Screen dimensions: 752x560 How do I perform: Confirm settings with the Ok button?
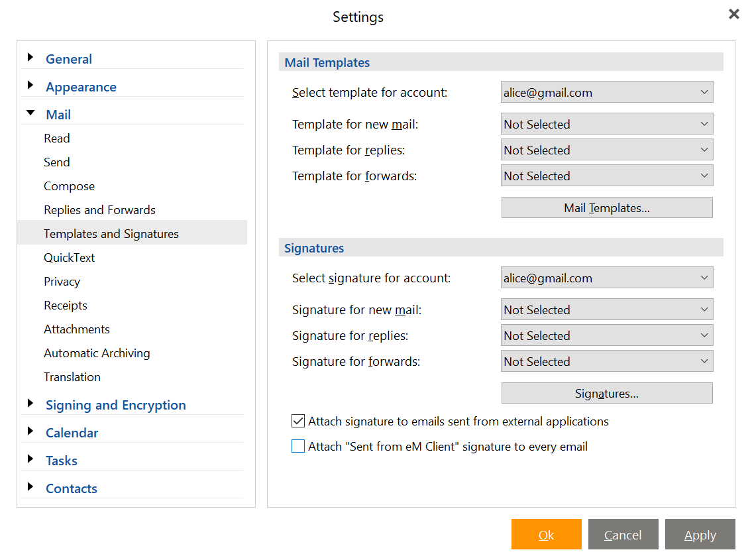pos(546,534)
